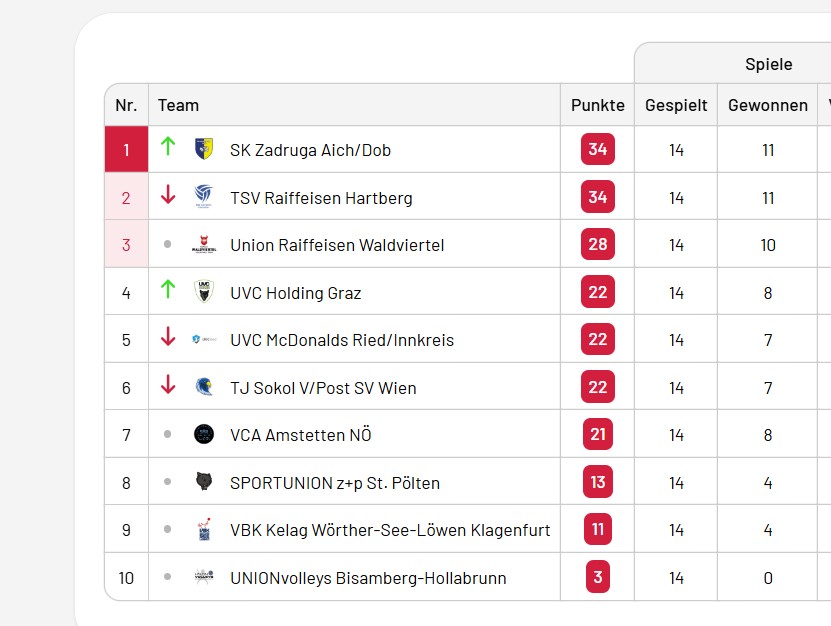Screen dimensions: 831x626
Task: Sort table by Gespielt column header
Action: pos(676,105)
